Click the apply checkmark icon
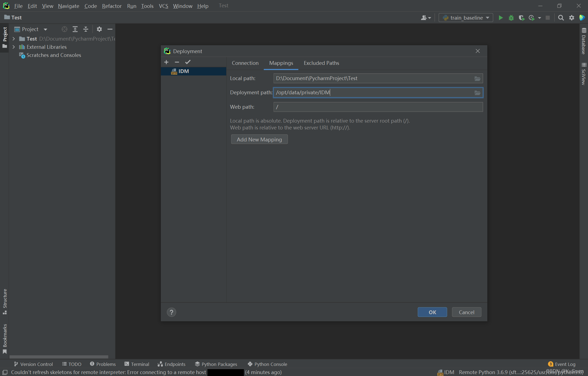The height and width of the screenshot is (376, 588). [188, 62]
